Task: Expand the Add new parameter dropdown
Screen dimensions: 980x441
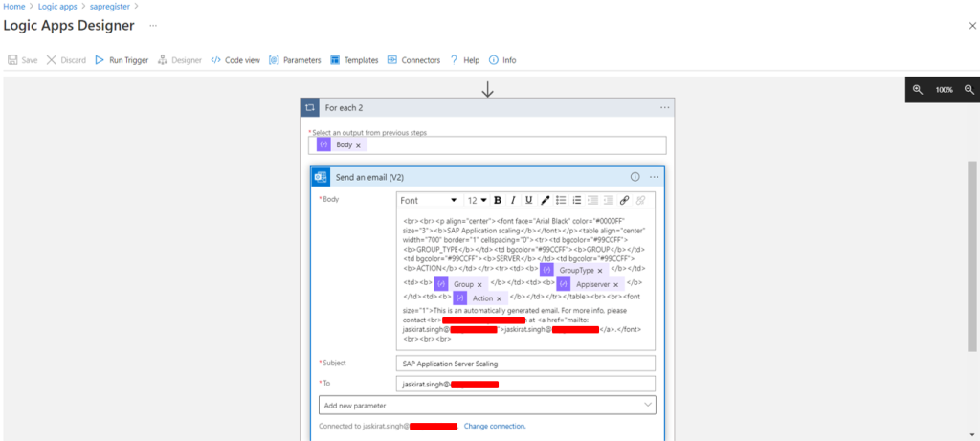Action: click(487, 406)
